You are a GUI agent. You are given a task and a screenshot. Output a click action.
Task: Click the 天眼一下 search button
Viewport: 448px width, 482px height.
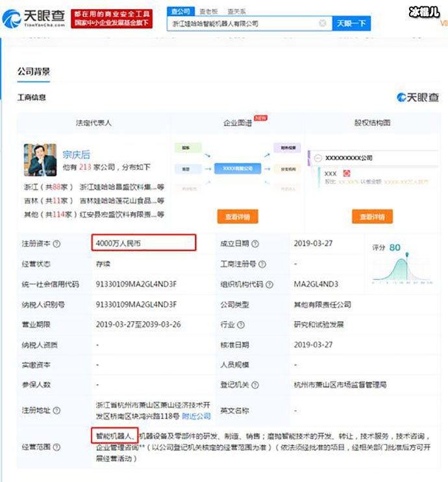[351, 23]
